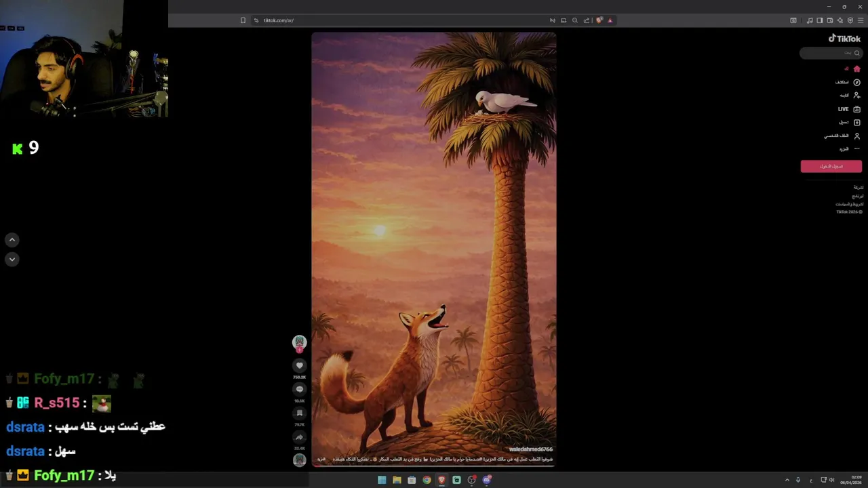Viewport: 868px width, 488px height.
Task: Open the Terms and Policies footer link
Action: (x=850, y=204)
